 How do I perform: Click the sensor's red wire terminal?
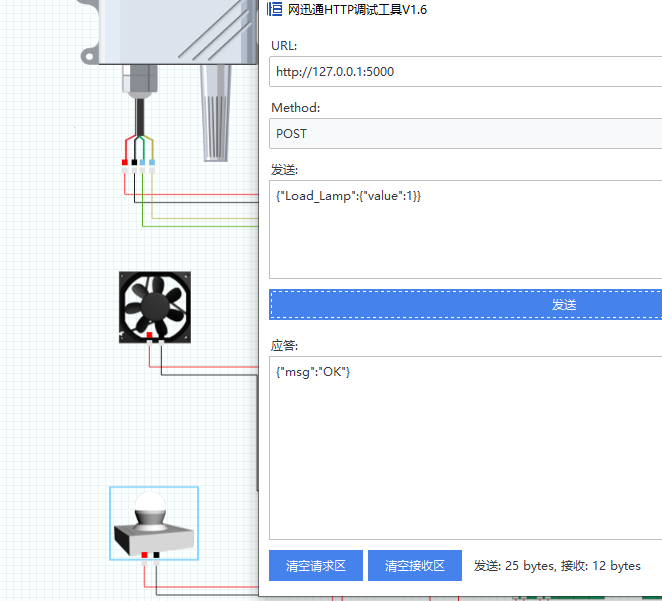[124, 163]
